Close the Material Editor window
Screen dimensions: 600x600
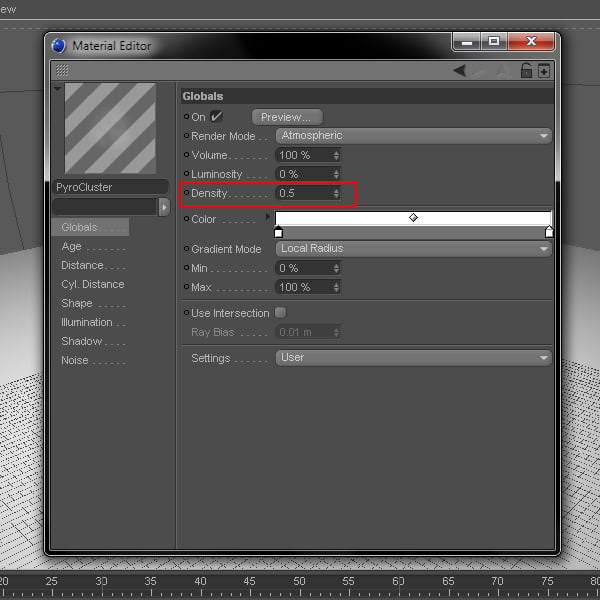click(x=531, y=41)
